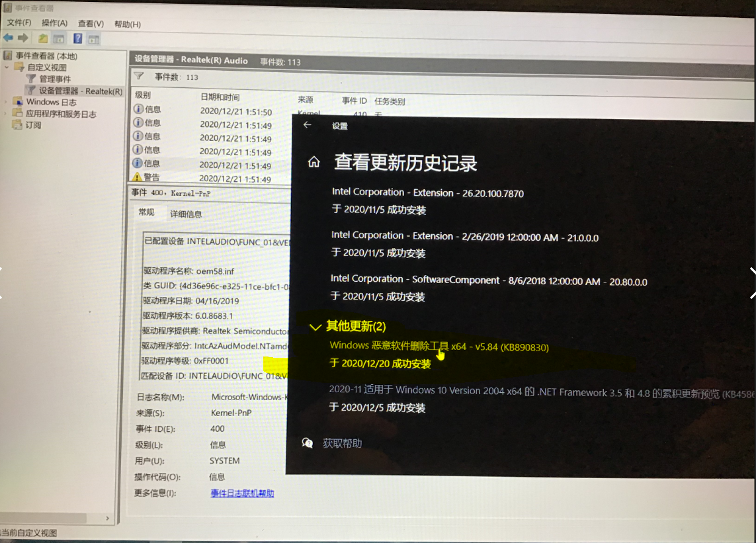Click the Help question mark icon on the toolbar
The image size is (756, 543).
click(79, 38)
